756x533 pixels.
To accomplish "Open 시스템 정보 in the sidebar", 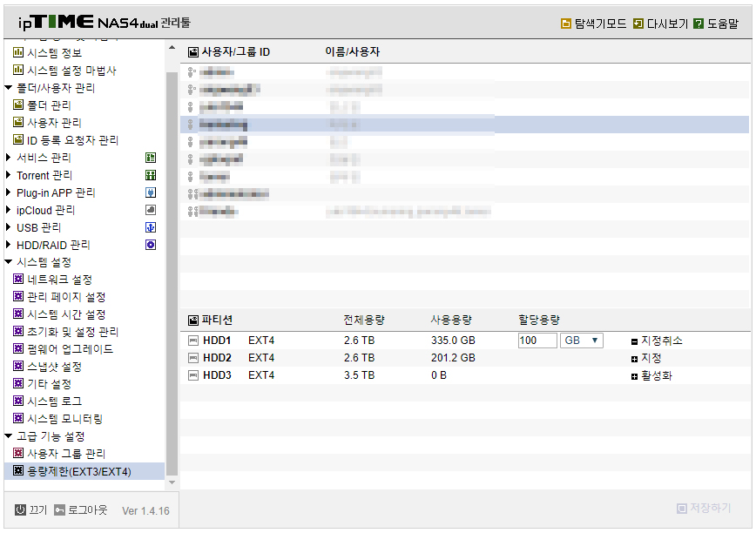I will tap(54, 53).
